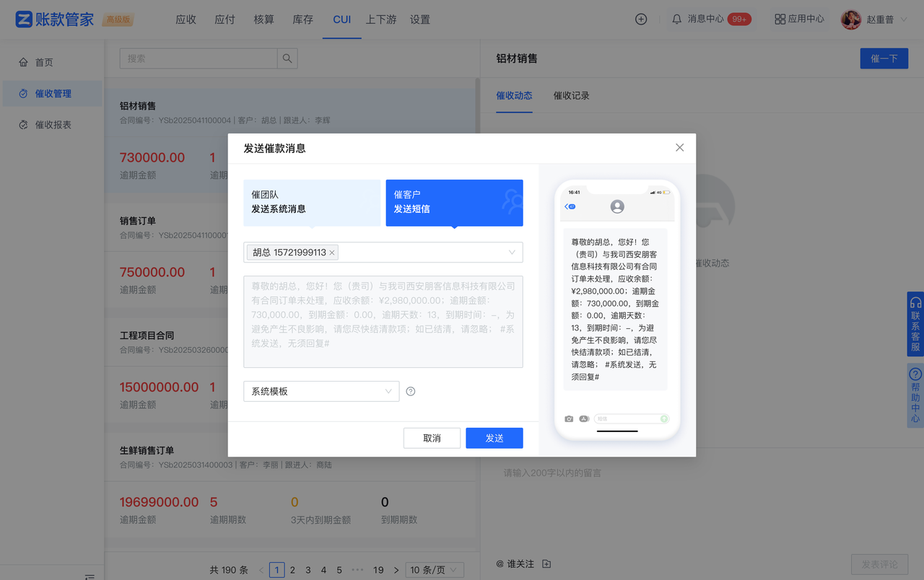Open the message center bell icon
The image size is (924, 580).
(676, 19)
